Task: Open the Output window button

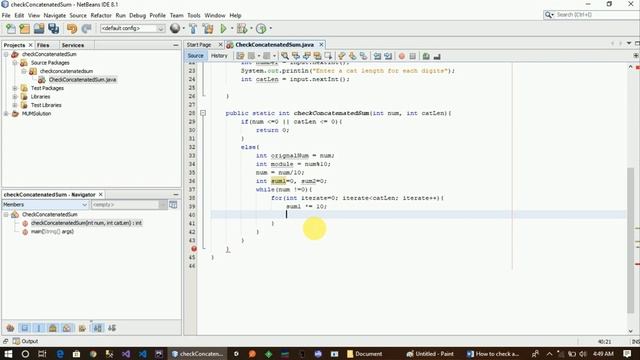Action: [25, 341]
